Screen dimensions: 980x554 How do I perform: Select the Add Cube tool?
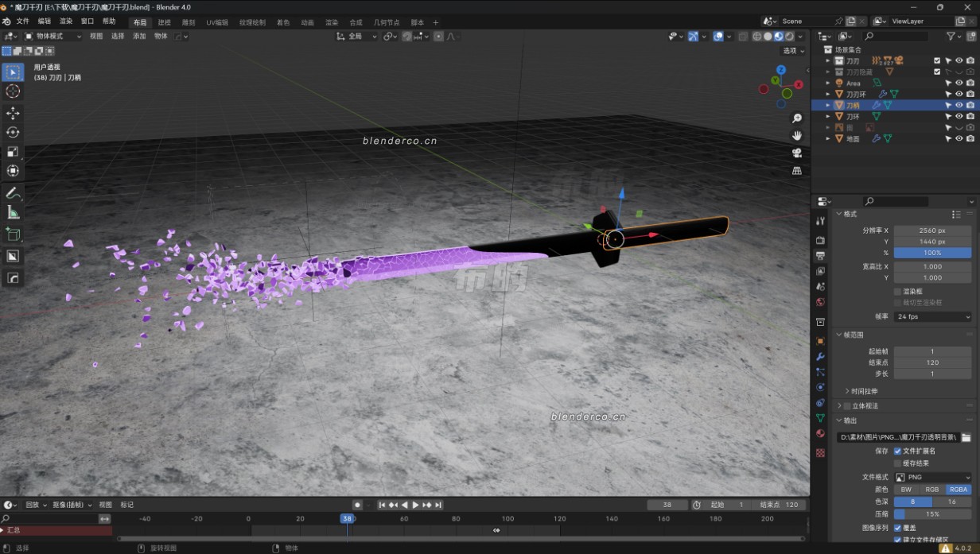pyautogui.click(x=13, y=234)
